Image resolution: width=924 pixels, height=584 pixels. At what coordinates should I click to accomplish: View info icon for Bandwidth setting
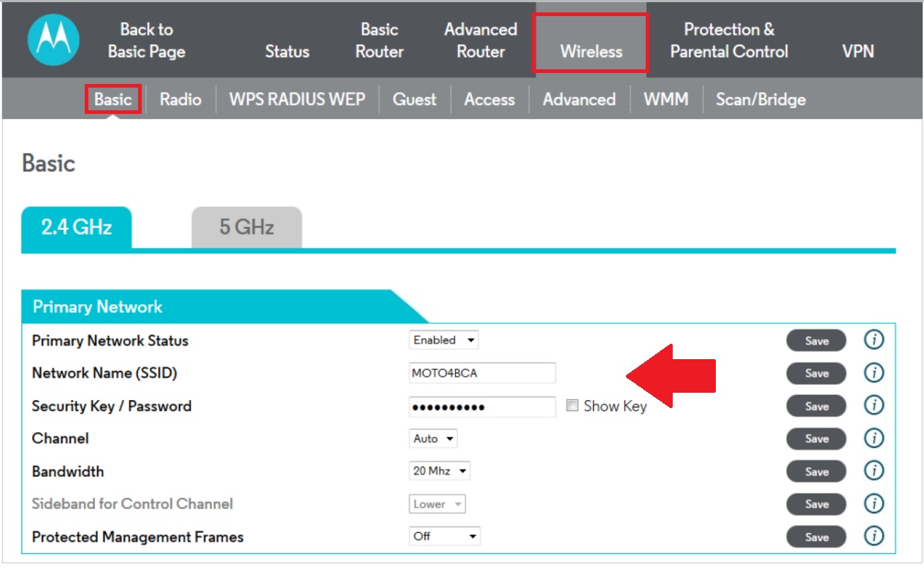874,471
